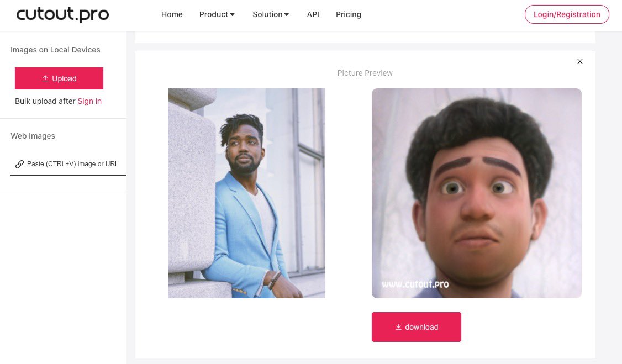The width and height of the screenshot is (622, 364).
Task: Click the Picture Preview heading
Action: pos(365,73)
